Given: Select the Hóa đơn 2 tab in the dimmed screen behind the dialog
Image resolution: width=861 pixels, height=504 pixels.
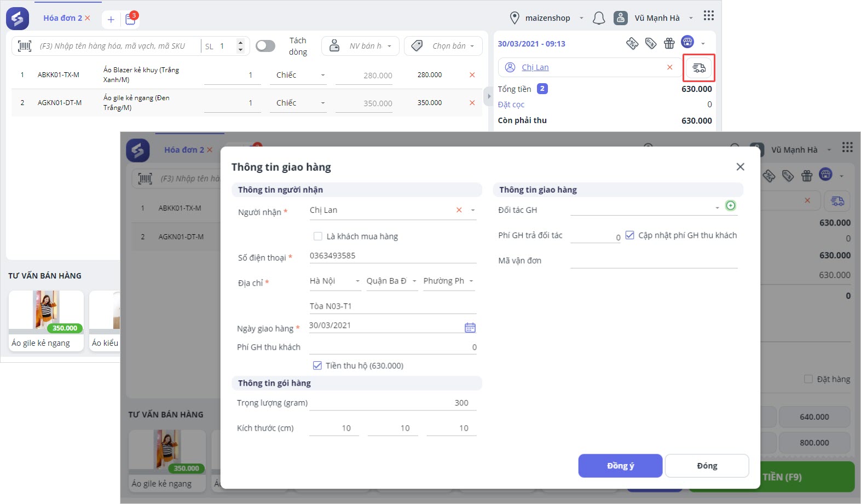Looking at the screenshot, I should (x=184, y=150).
